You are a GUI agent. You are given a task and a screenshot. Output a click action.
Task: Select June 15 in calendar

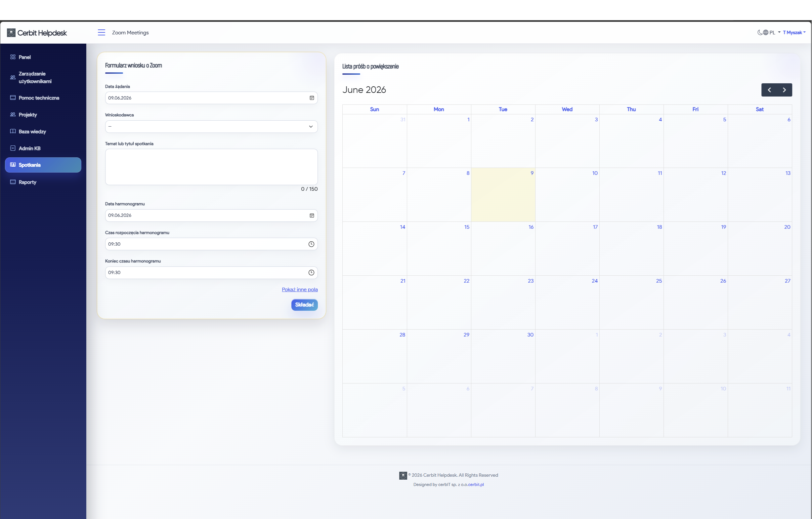pyautogui.click(x=439, y=249)
